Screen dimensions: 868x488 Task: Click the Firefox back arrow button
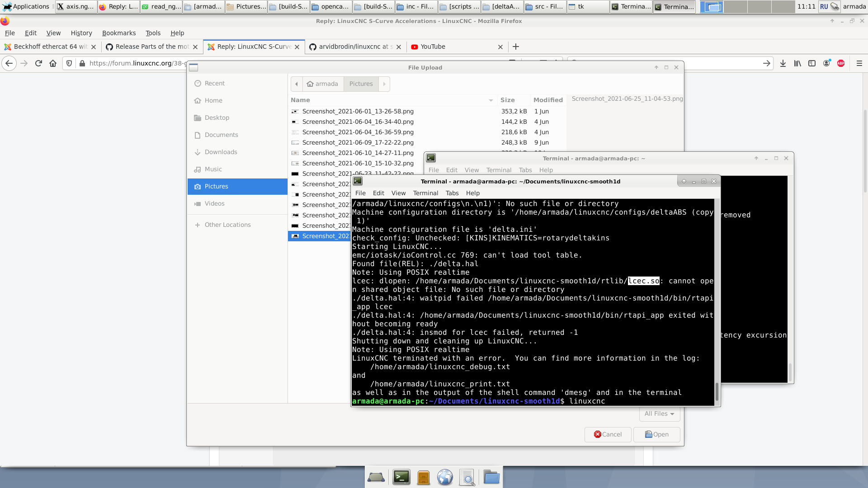pyautogui.click(x=9, y=64)
